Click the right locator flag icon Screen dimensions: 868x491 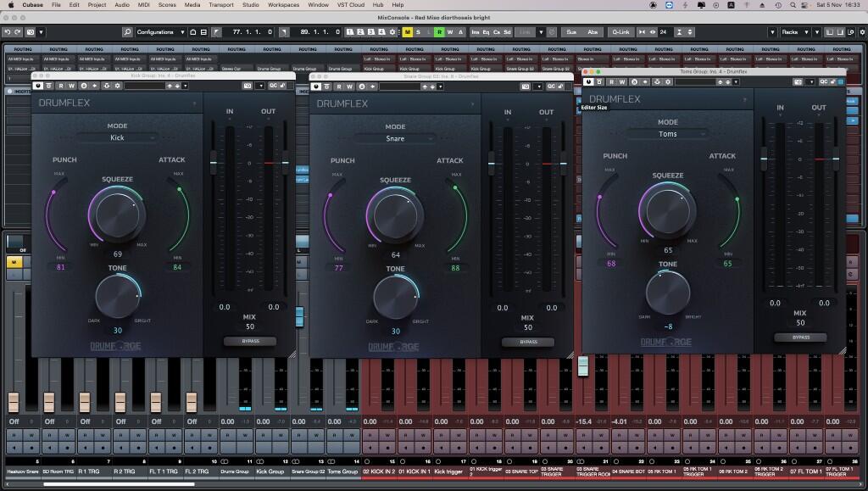(283, 32)
